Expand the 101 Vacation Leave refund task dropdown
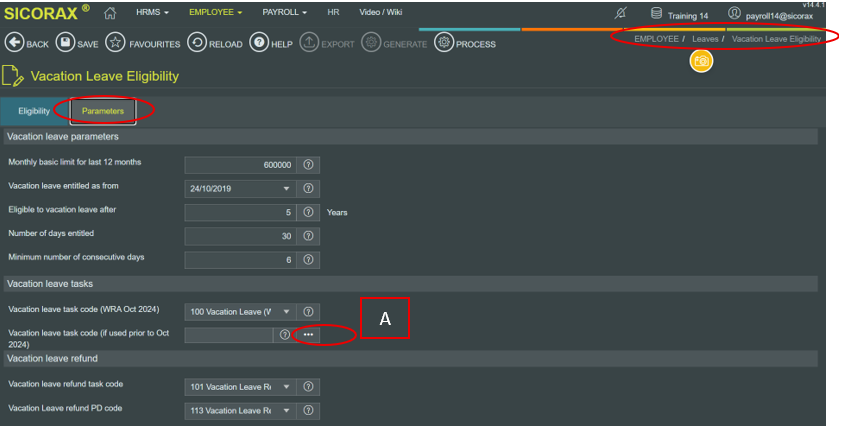 (286, 387)
